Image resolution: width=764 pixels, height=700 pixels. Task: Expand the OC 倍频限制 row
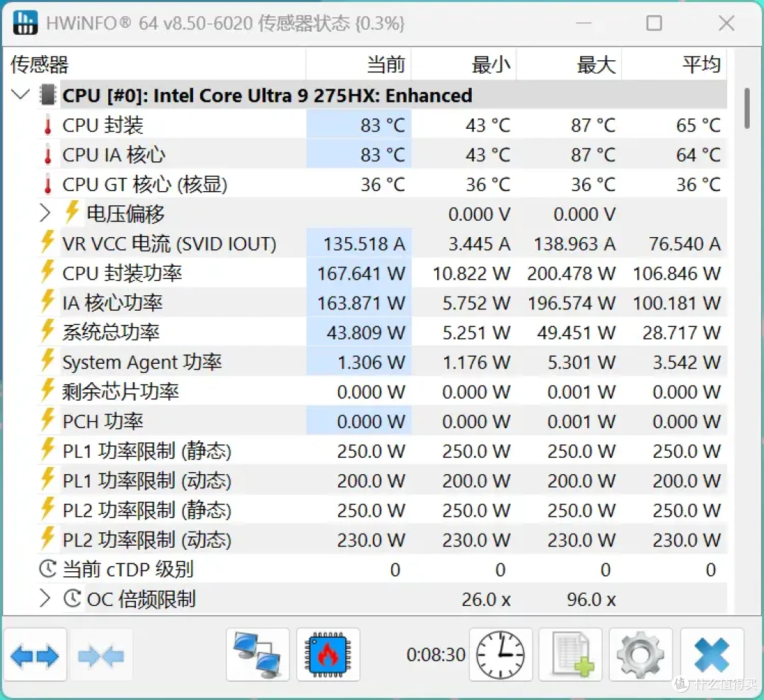(45, 599)
